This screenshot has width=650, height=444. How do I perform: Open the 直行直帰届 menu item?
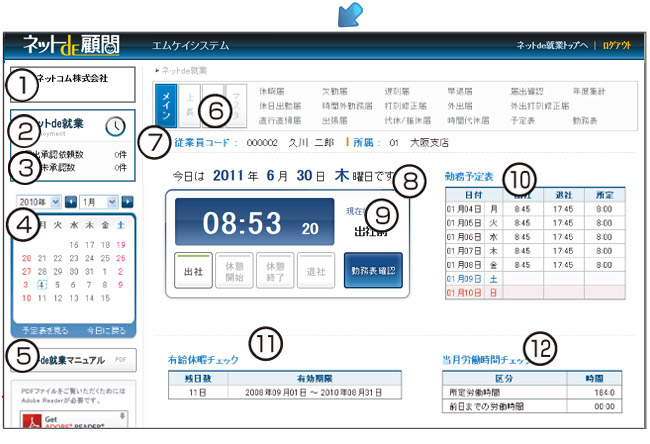[280, 121]
